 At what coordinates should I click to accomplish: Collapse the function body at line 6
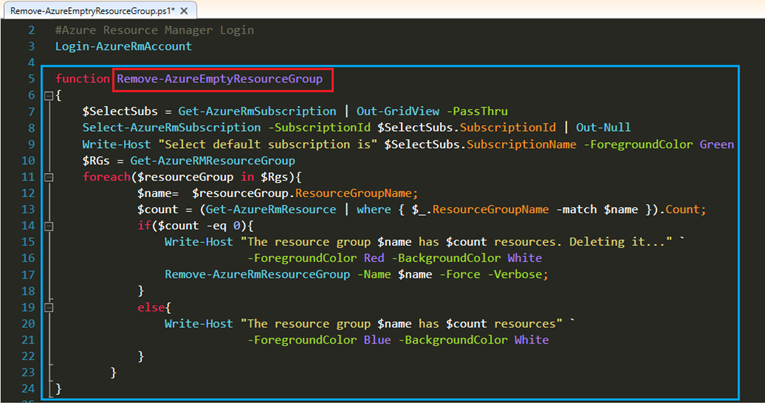(49, 96)
